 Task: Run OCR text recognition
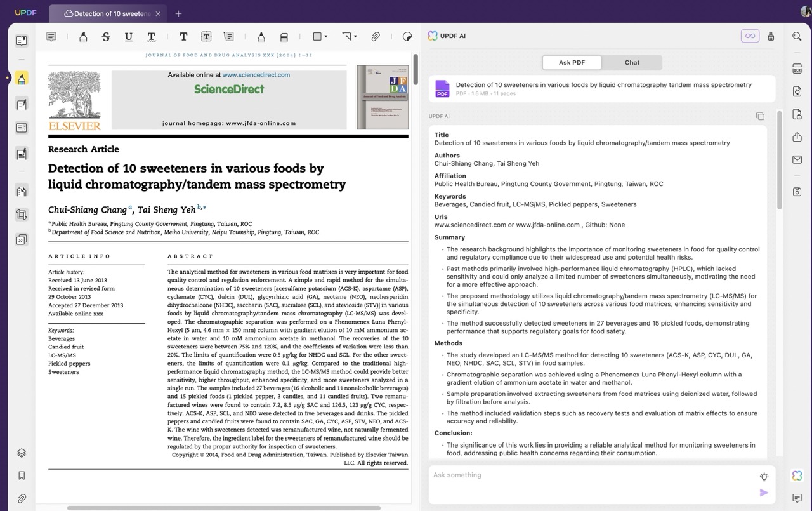797,69
